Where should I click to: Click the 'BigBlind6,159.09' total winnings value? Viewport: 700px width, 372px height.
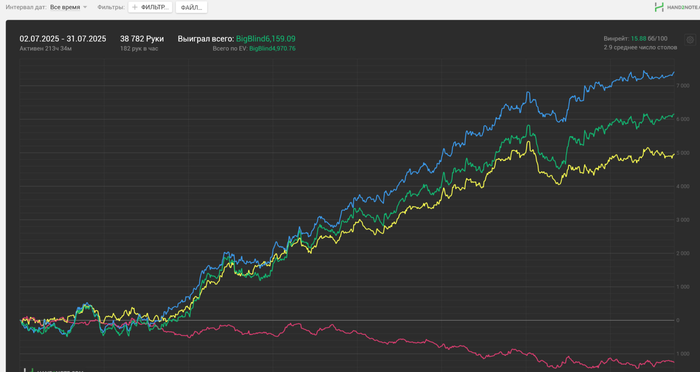tap(266, 39)
